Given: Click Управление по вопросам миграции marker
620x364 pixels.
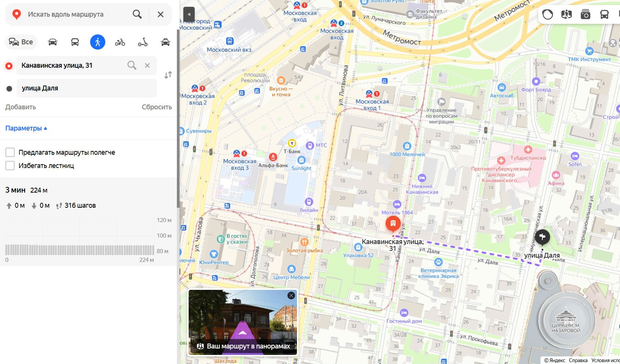Looking at the screenshot, I should pos(441,101).
